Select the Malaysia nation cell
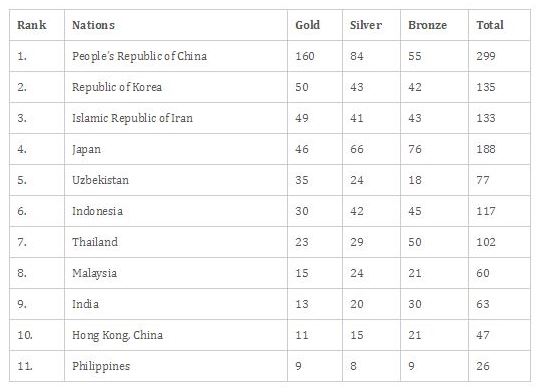This screenshot has width=539, height=392. pos(95,273)
